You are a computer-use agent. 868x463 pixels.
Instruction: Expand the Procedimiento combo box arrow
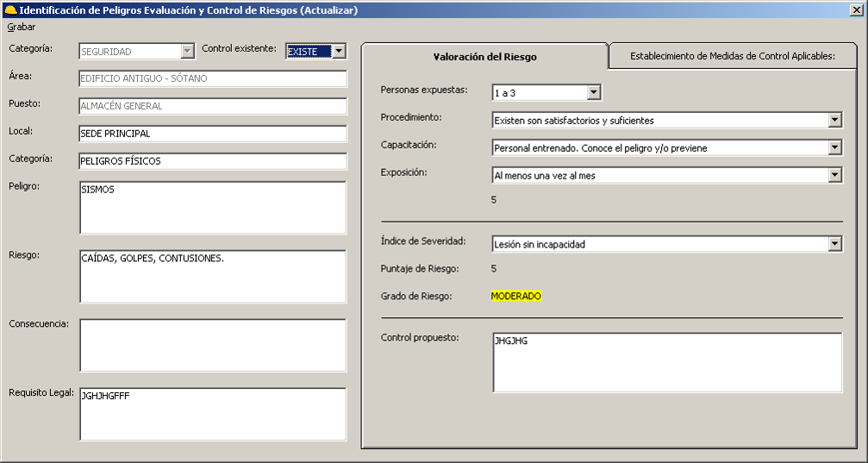tap(834, 121)
